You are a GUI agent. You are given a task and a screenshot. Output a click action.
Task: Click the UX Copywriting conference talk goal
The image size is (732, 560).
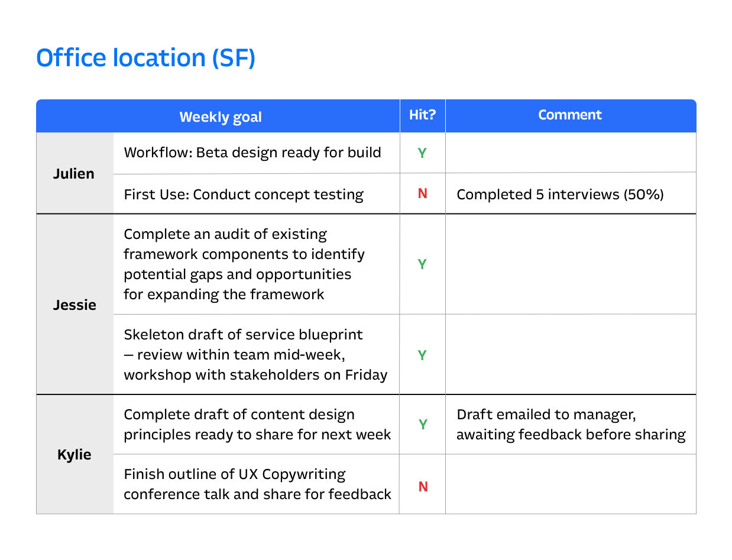pos(257,484)
